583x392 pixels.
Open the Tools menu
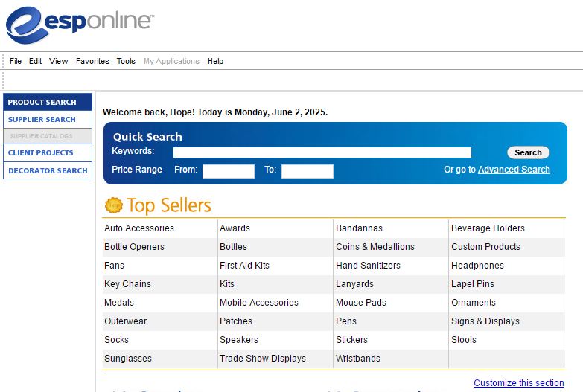126,61
